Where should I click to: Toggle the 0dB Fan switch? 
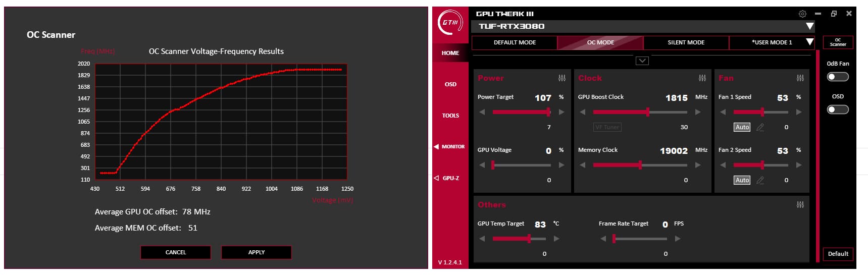coord(838,77)
